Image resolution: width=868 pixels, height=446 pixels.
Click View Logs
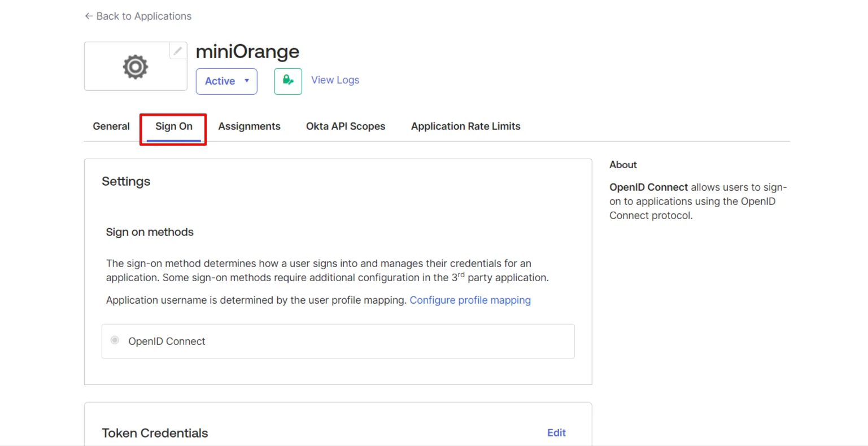click(x=335, y=80)
